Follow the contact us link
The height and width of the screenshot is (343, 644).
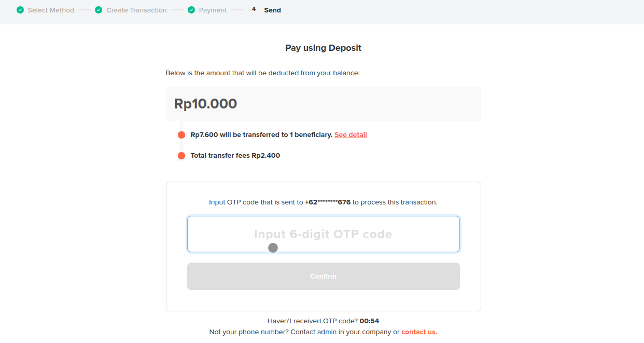click(x=419, y=332)
